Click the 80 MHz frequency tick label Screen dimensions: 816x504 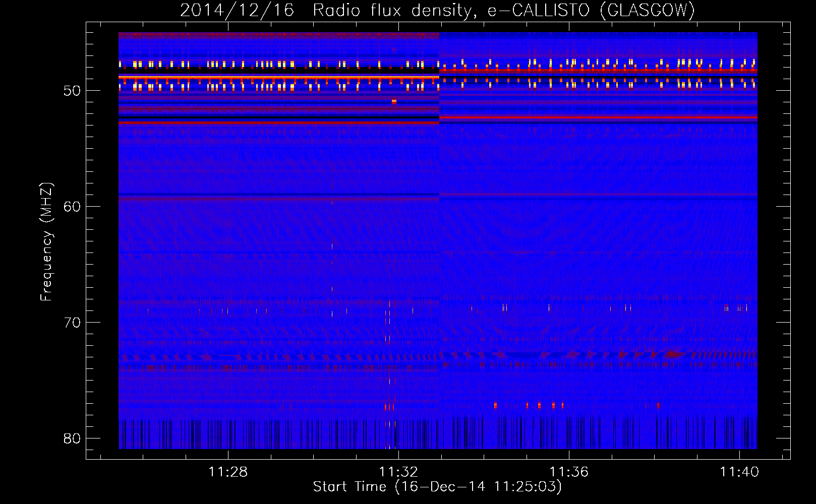72,438
